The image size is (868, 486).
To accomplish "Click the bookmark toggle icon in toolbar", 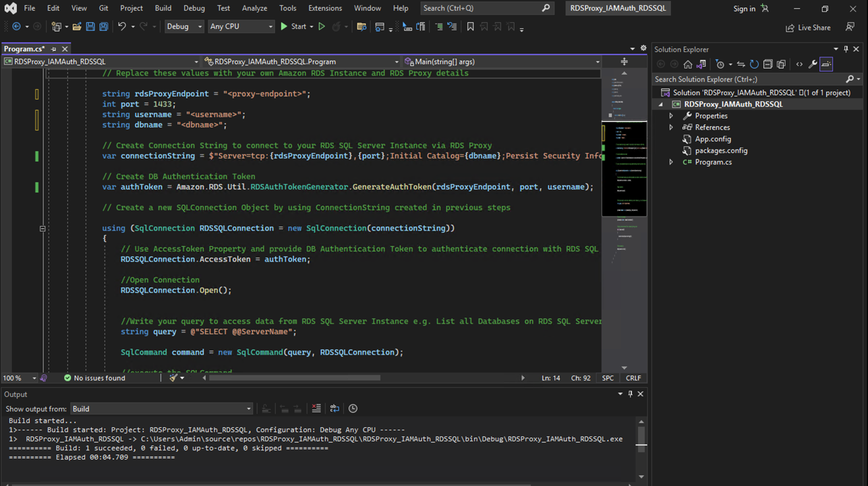I will [471, 27].
